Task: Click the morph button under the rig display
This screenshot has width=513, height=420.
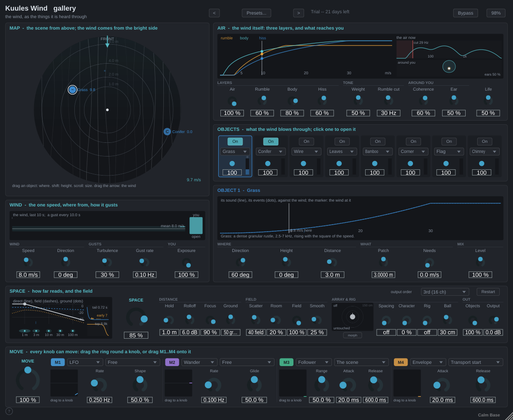Action: pos(352,336)
